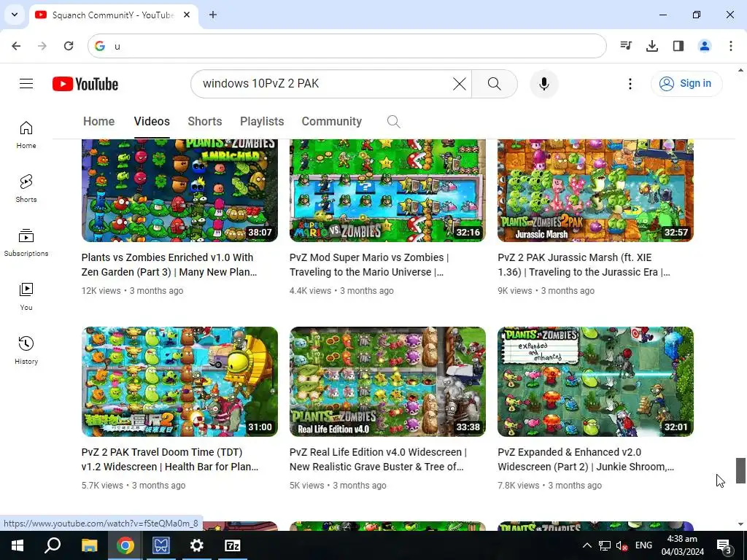Open the tab search dropdown arrow
The height and width of the screenshot is (560, 747).
(x=15, y=15)
